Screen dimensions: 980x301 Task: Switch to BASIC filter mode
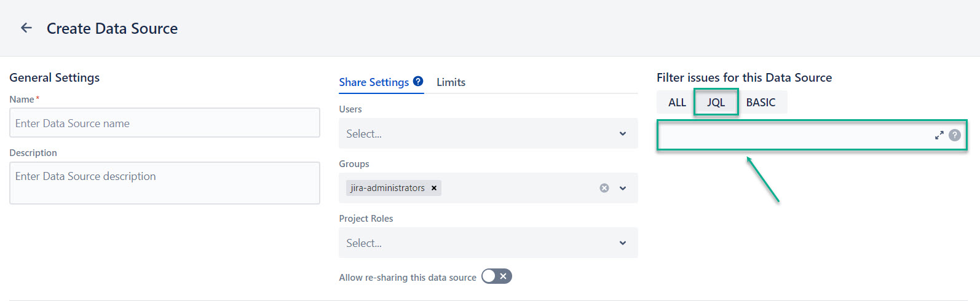pos(761,103)
